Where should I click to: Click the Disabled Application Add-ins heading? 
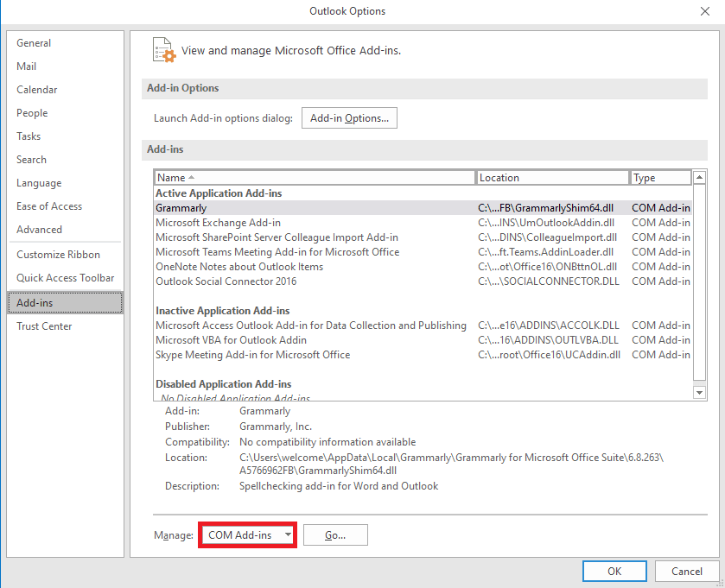pos(223,384)
